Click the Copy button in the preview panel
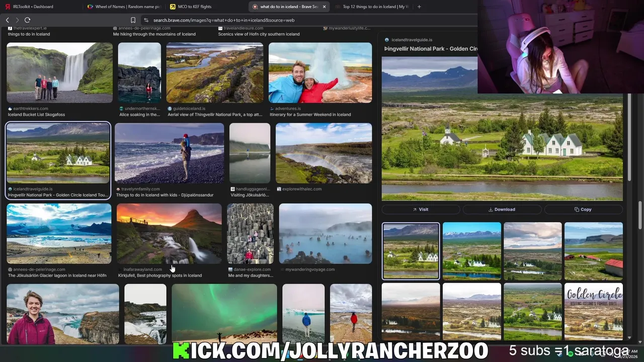This screenshot has height=362, width=644. 583,209
